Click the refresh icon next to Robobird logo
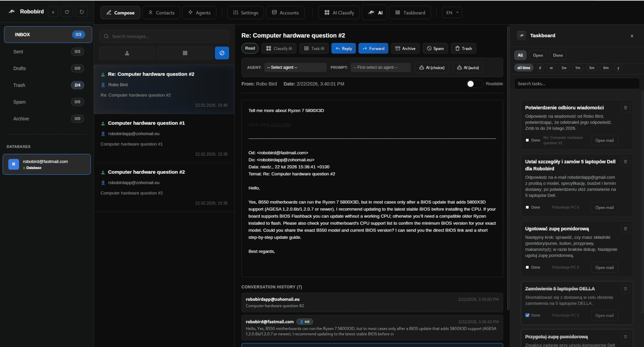The width and height of the screenshot is (644, 347). pos(67,12)
